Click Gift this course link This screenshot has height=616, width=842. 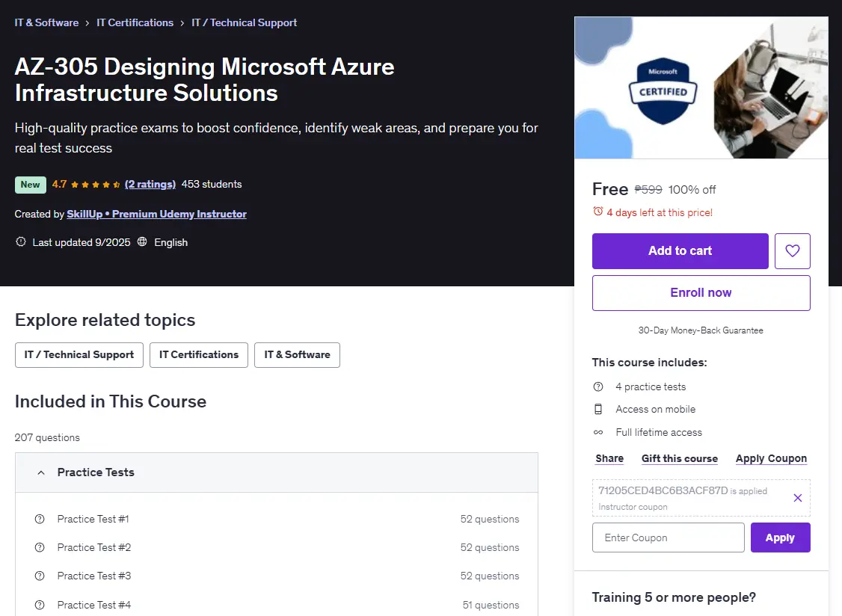680,459
